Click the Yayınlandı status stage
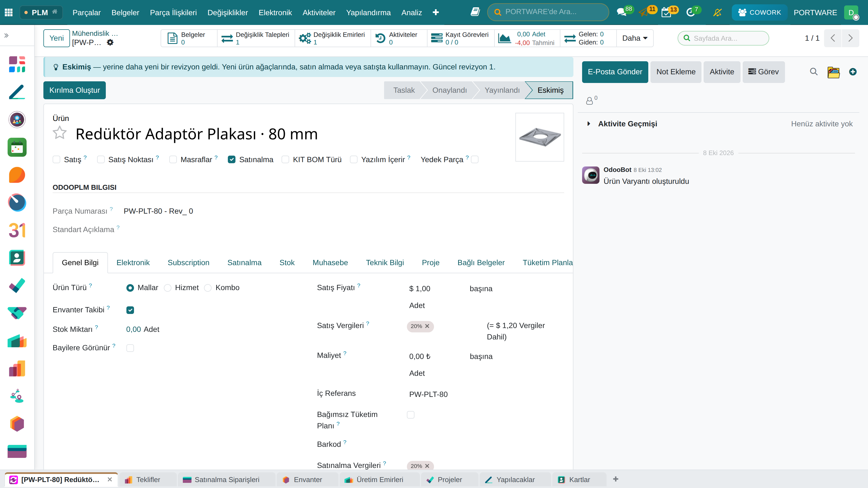Image resolution: width=868 pixels, height=488 pixels. point(502,90)
